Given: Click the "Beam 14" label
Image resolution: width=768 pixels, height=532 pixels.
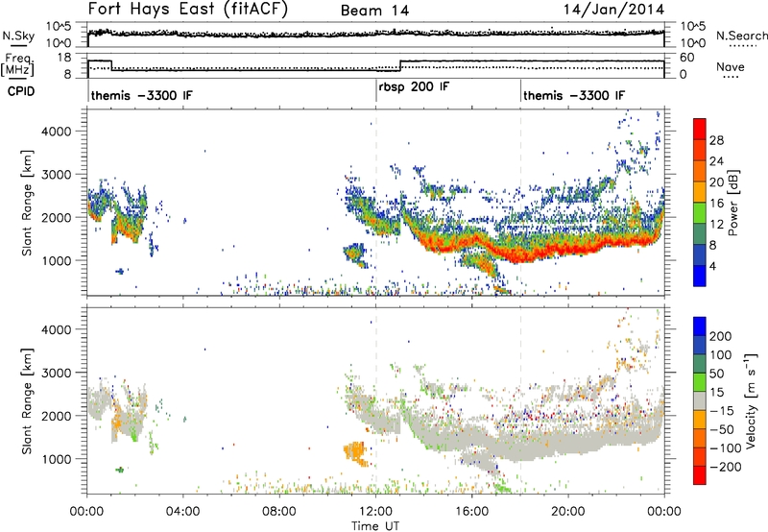Looking at the screenshot, I should click(x=374, y=11).
